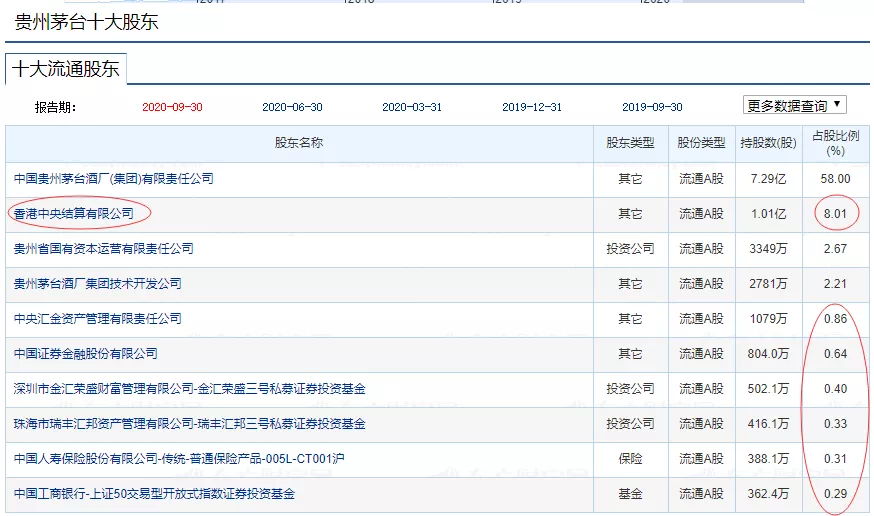Click the 3349万 shares cell
874x516 pixels.
click(x=768, y=249)
